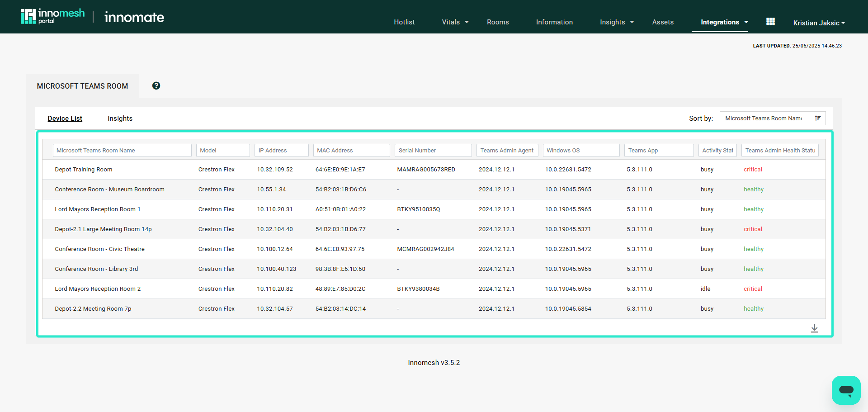Expand the Insights navigation menu
Viewport: 868px width, 412px height.
coord(617,22)
